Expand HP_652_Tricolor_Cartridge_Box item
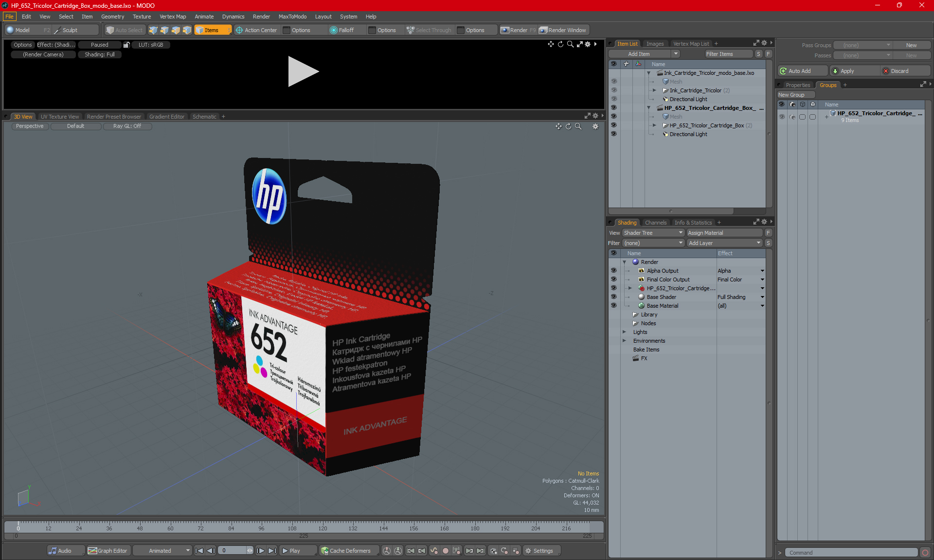934x560 pixels. tap(654, 125)
